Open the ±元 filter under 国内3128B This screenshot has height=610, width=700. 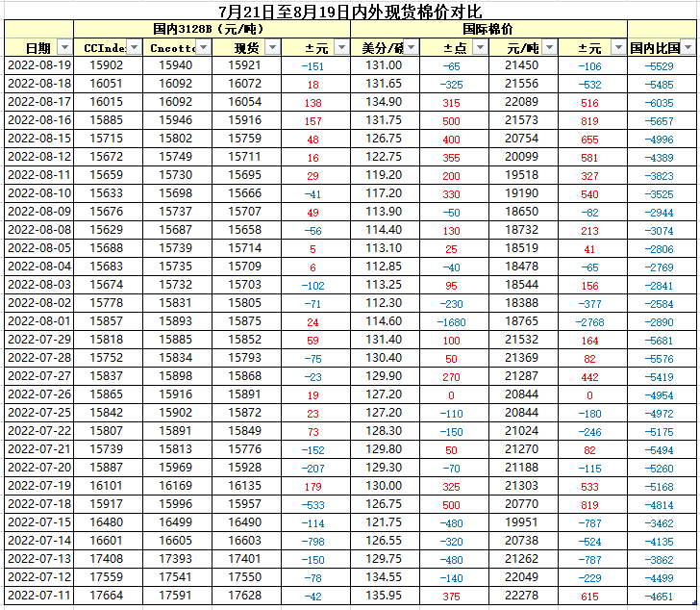(341, 47)
